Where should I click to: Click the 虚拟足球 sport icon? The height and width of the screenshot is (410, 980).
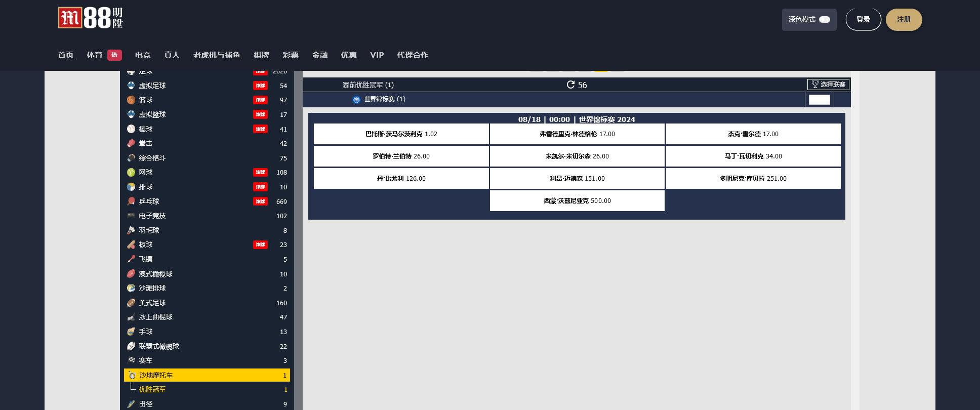click(131, 86)
